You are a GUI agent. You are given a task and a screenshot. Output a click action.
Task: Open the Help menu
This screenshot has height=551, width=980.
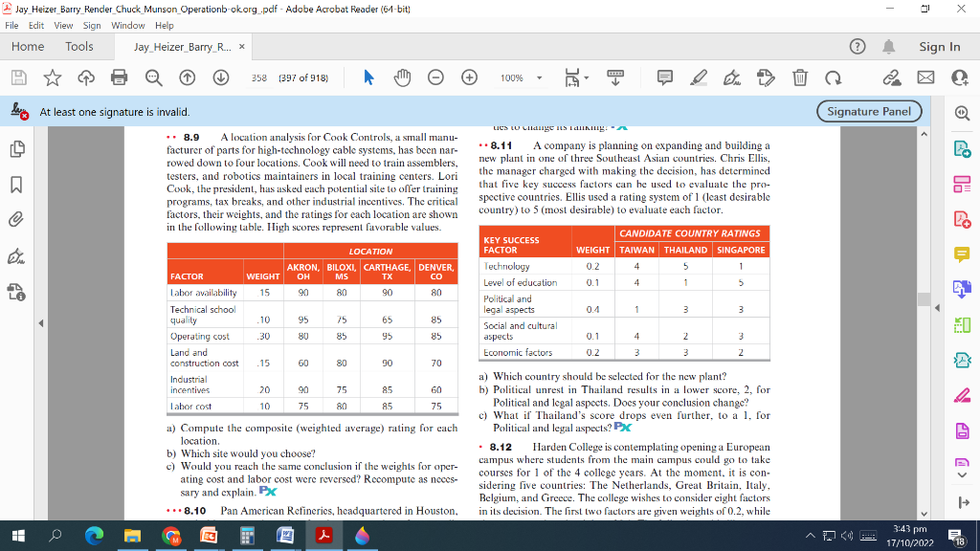click(x=165, y=26)
